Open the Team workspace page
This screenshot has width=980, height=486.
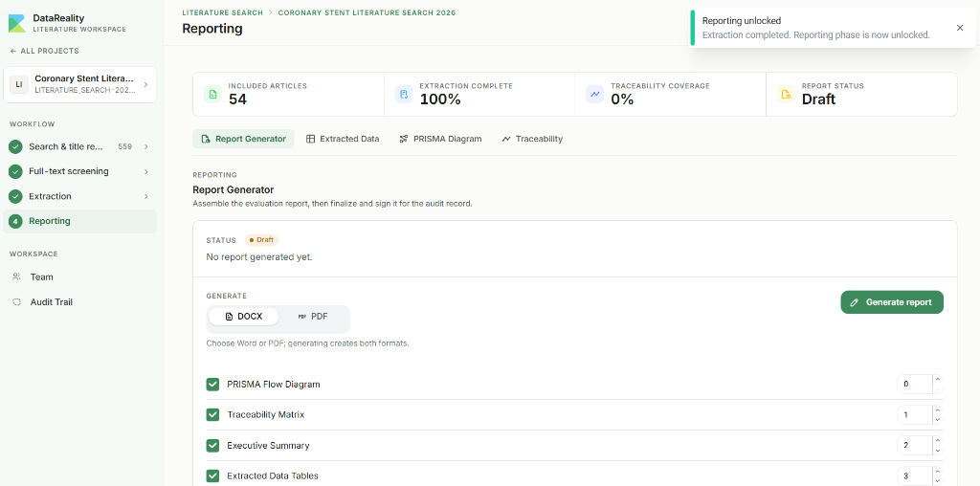(80, 276)
